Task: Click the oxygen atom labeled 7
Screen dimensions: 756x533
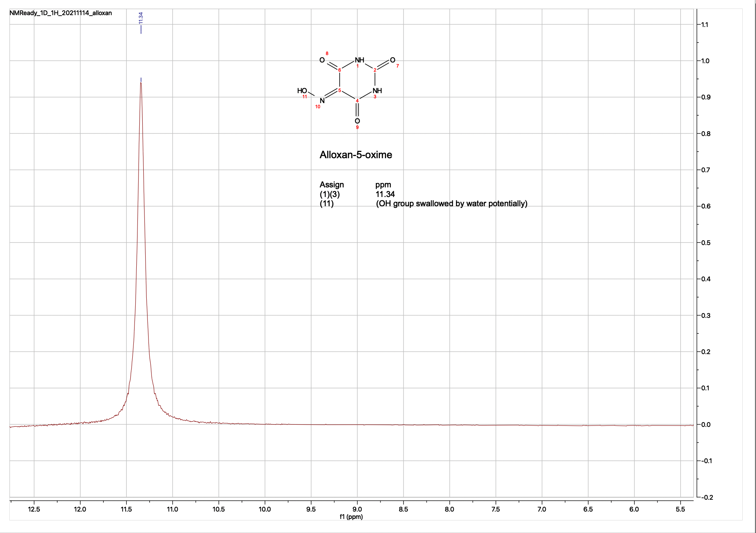Action: [x=392, y=60]
